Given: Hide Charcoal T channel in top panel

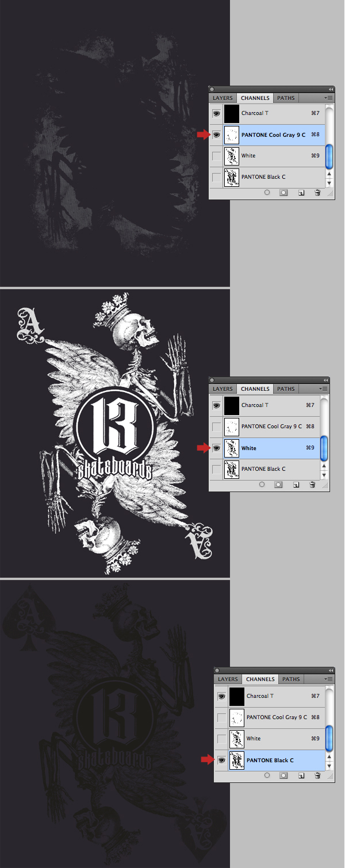Looking at the screenshot, I should (x=216, y=114).
